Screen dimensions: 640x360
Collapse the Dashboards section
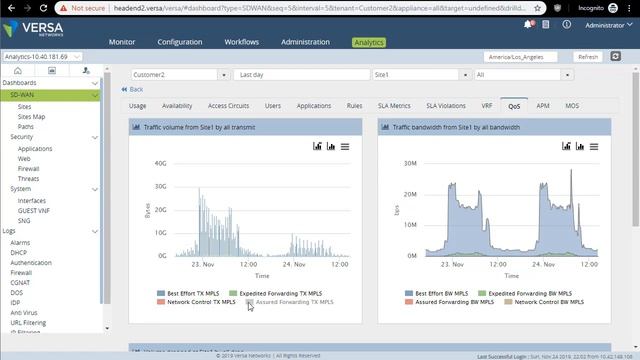click(95, 83)
